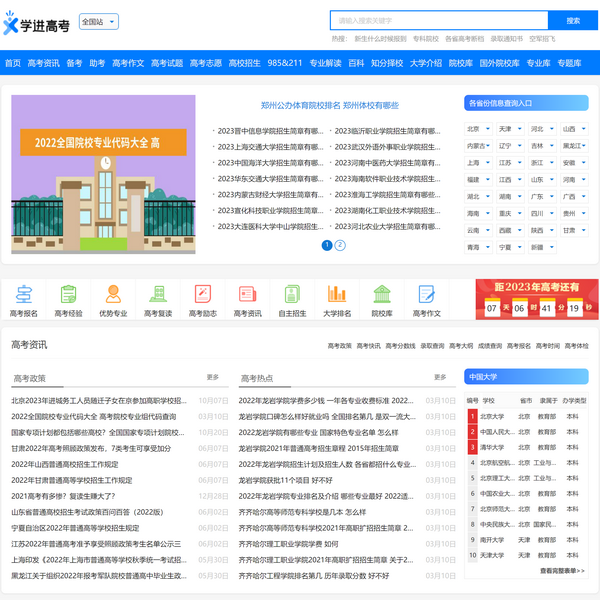Open the 高考作文 writing icon

(427, 294)
